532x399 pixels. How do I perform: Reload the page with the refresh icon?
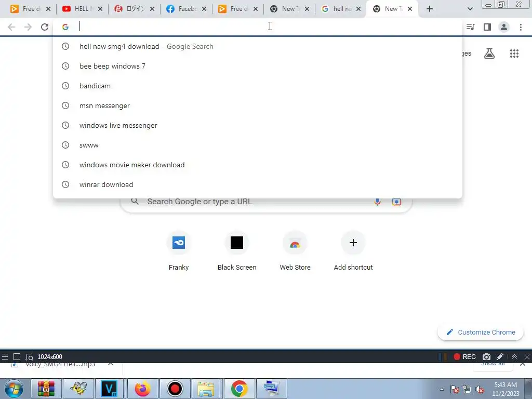(45, 27)
